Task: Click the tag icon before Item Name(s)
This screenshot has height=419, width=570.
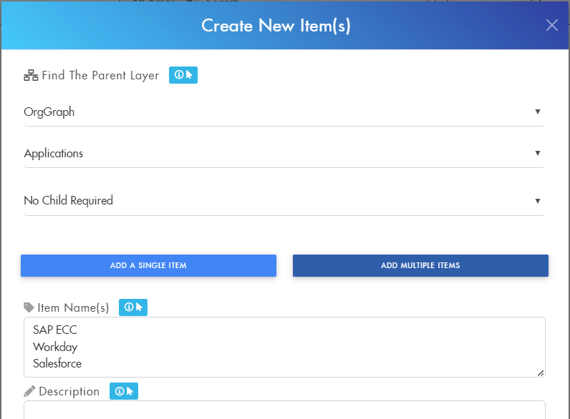Action: pos(29,307)
